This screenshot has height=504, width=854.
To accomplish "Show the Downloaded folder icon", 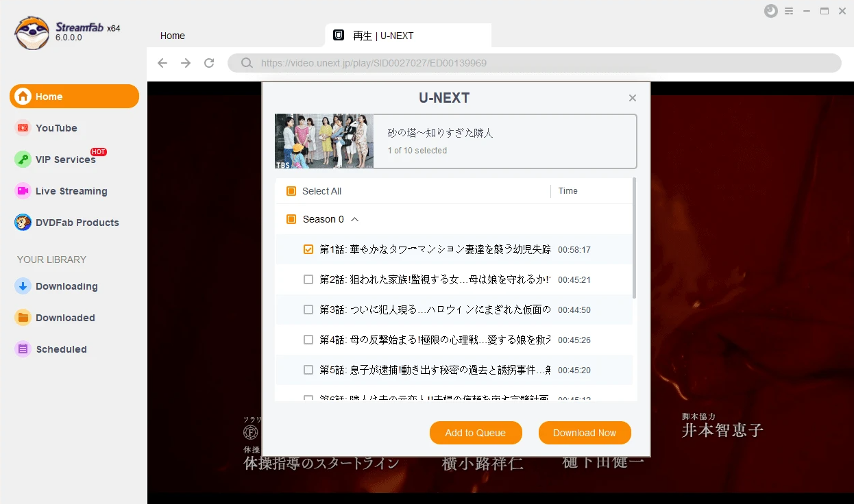I will click(23, 318).
